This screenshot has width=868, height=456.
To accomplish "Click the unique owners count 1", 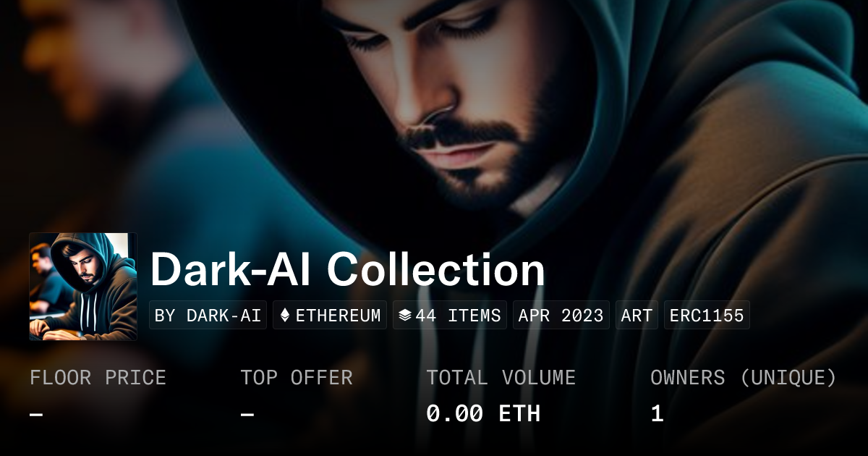I will click(657, 414).
